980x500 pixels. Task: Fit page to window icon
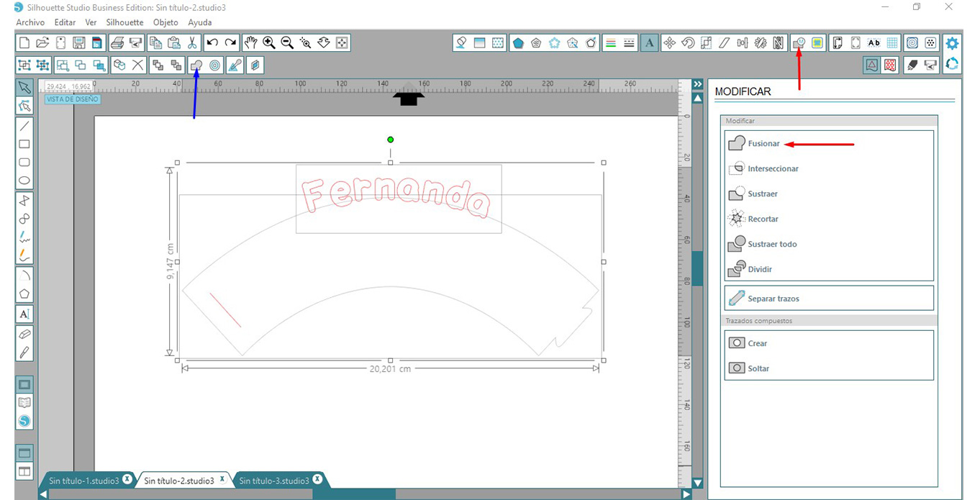pos(342,42)
